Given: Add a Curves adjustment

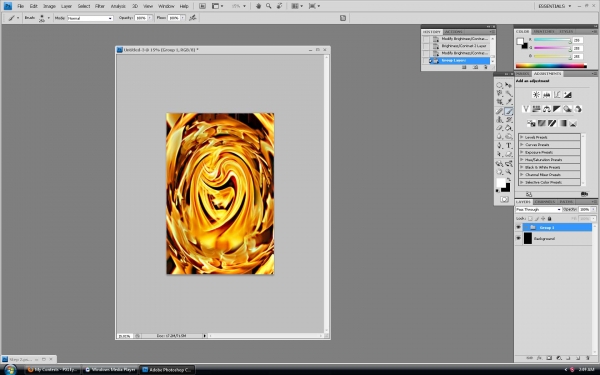Looking at the screenshot, I should click(557, 95).
